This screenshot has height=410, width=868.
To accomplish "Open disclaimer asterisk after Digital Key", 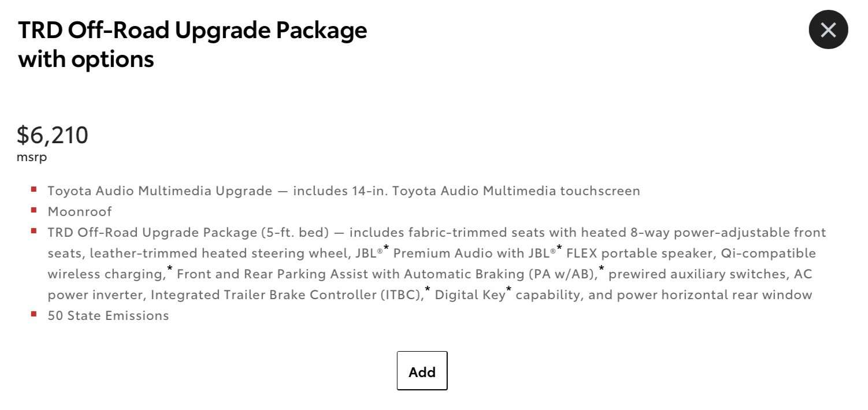I will (x=509, y=289).
